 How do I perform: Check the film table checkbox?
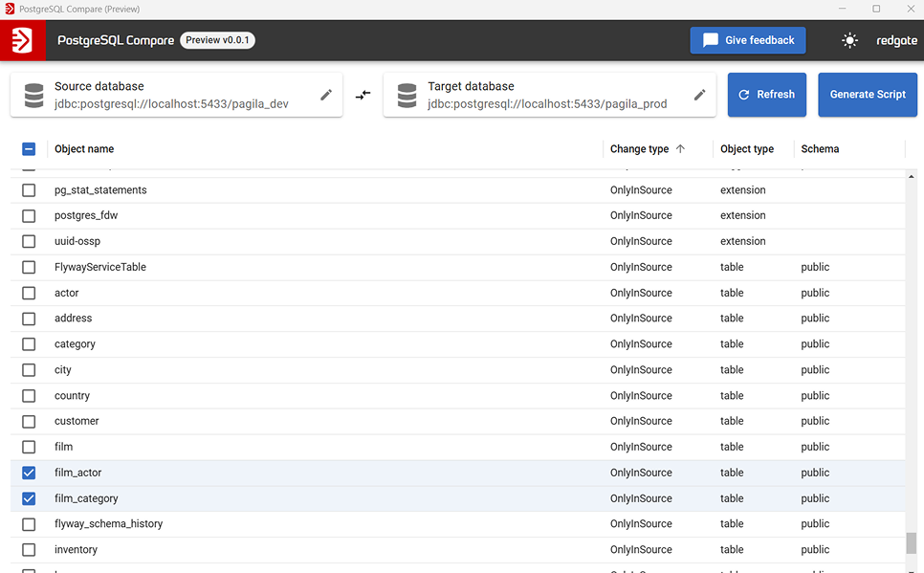[x=29, y=447]
